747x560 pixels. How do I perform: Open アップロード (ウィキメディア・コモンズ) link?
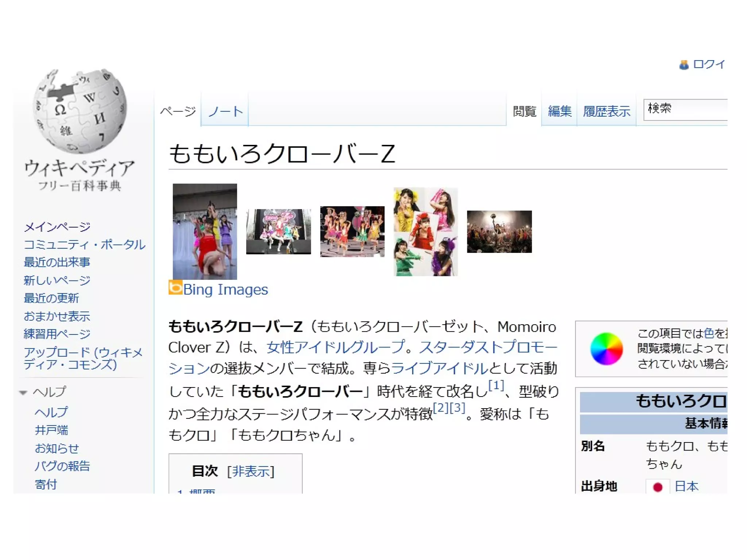point(83,358)
